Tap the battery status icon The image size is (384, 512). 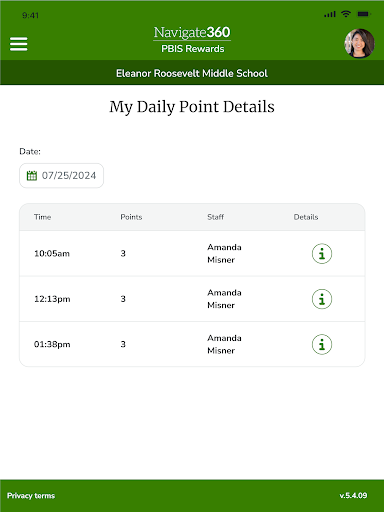[364, 14]
